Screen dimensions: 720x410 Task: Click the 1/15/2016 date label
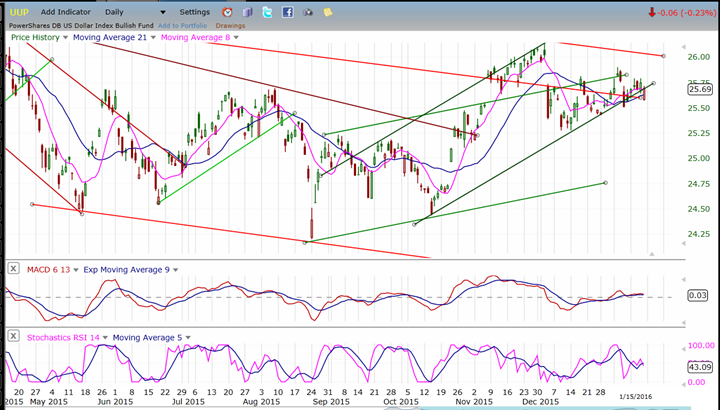tap(635, 396)
